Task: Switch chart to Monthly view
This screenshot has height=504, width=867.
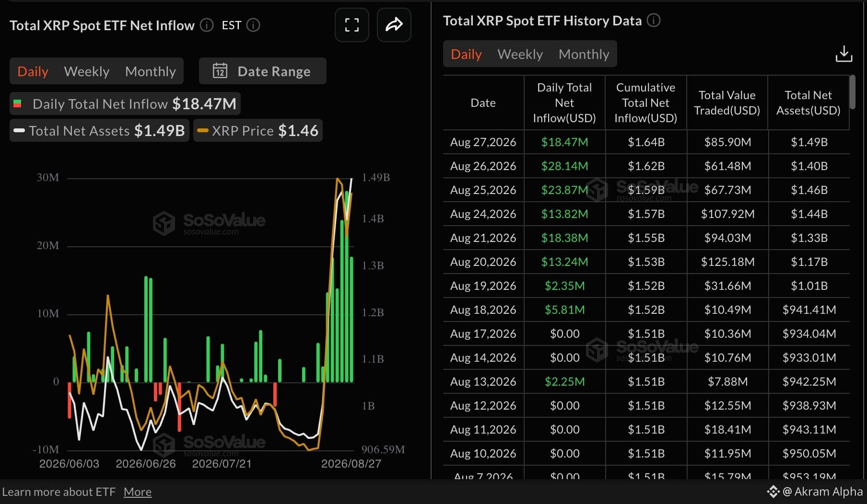Action: 151,71
